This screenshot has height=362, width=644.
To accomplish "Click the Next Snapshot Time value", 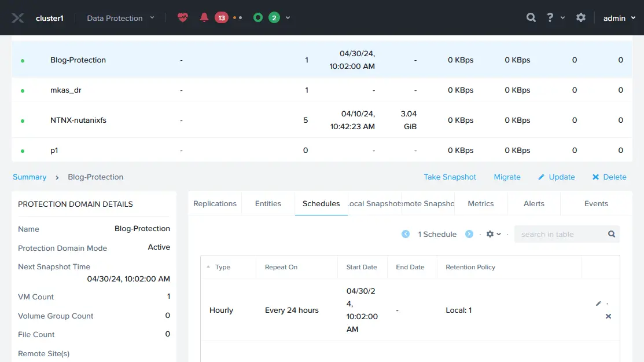I will (x=128, y=279).
